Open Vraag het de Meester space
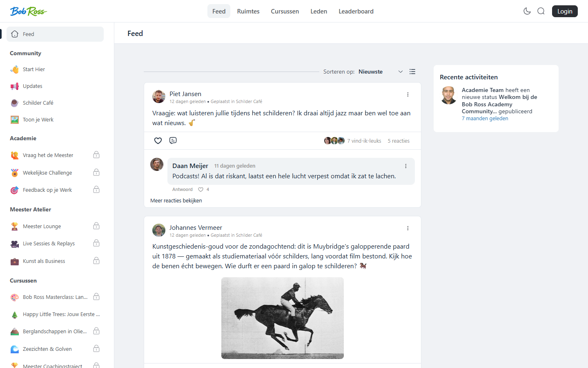The height and width of the screenshot is (368, 588). pyautogui.click(x=48, y=155)
